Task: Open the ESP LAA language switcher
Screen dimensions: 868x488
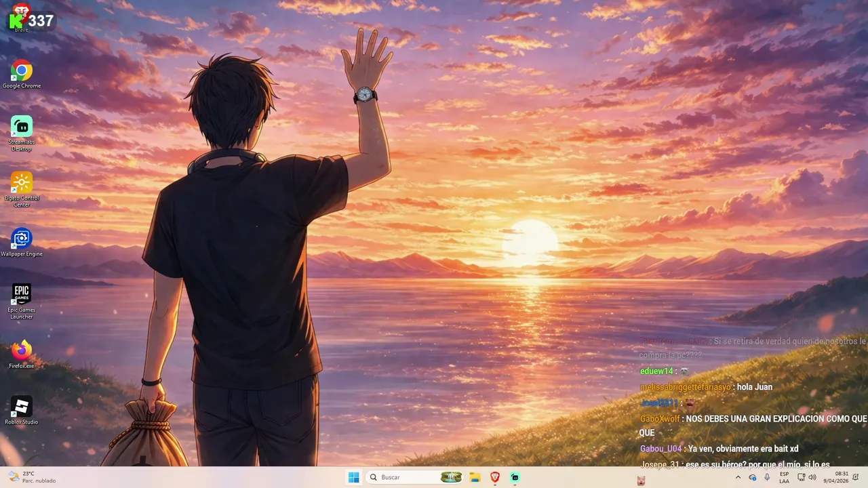Action: [784, 477]
